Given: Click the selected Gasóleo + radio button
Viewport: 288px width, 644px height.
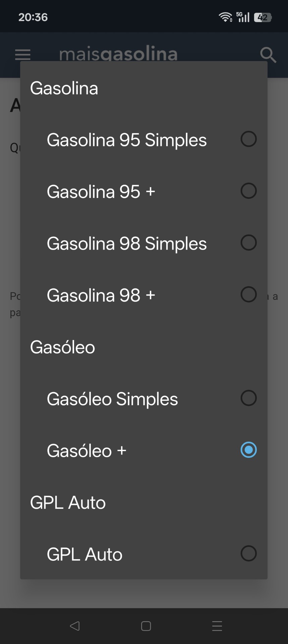Looking at the screenshot, I should (248, 450).
